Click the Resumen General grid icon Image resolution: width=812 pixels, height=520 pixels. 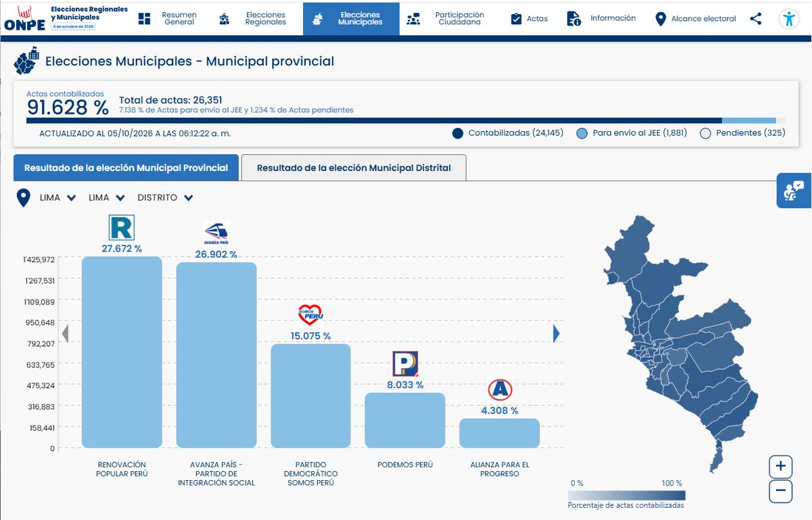tap(144, 19)
